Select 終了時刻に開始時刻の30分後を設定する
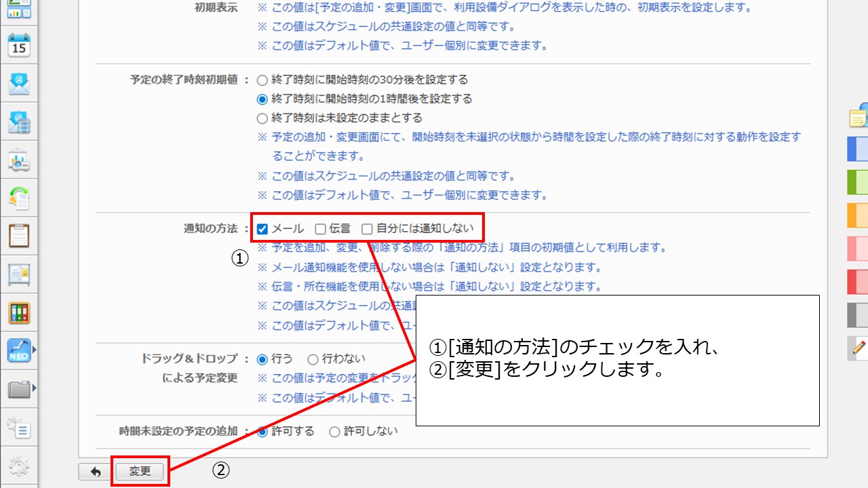This screenshot has width=868, height=488. (x=262, y=80)
